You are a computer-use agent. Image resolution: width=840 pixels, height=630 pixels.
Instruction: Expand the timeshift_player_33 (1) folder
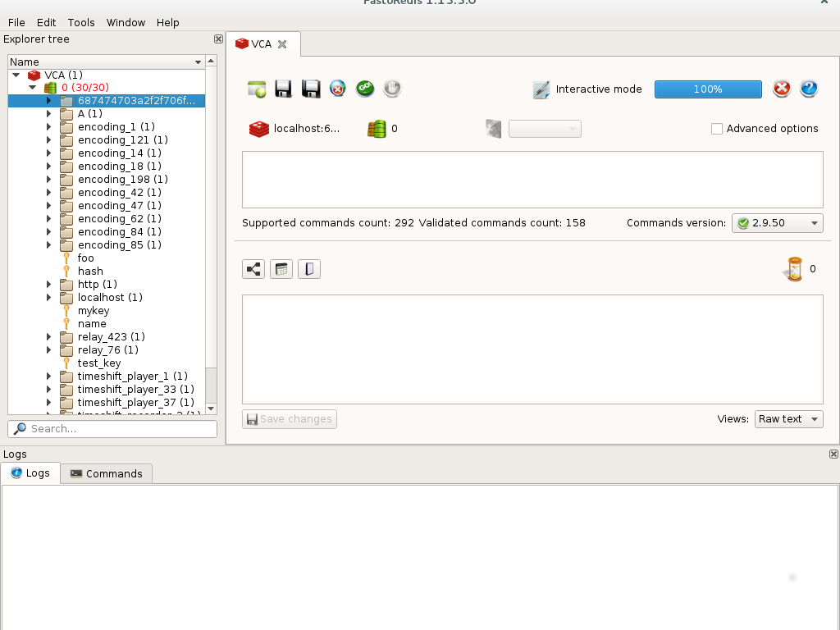[48, 390]
